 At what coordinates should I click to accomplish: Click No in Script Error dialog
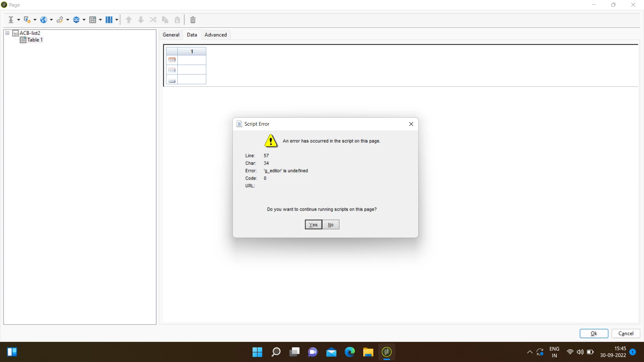331,225
